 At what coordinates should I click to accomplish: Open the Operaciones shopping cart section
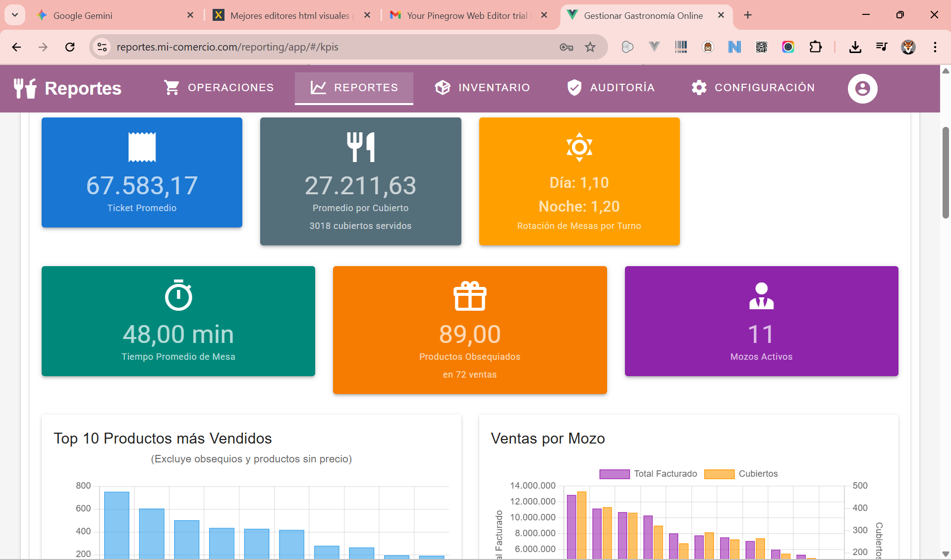click(x=219, y=88)
